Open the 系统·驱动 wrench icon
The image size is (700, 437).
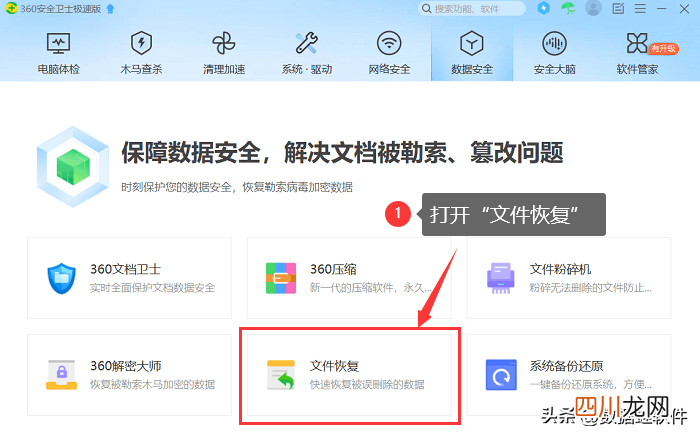tap(307, 43)
